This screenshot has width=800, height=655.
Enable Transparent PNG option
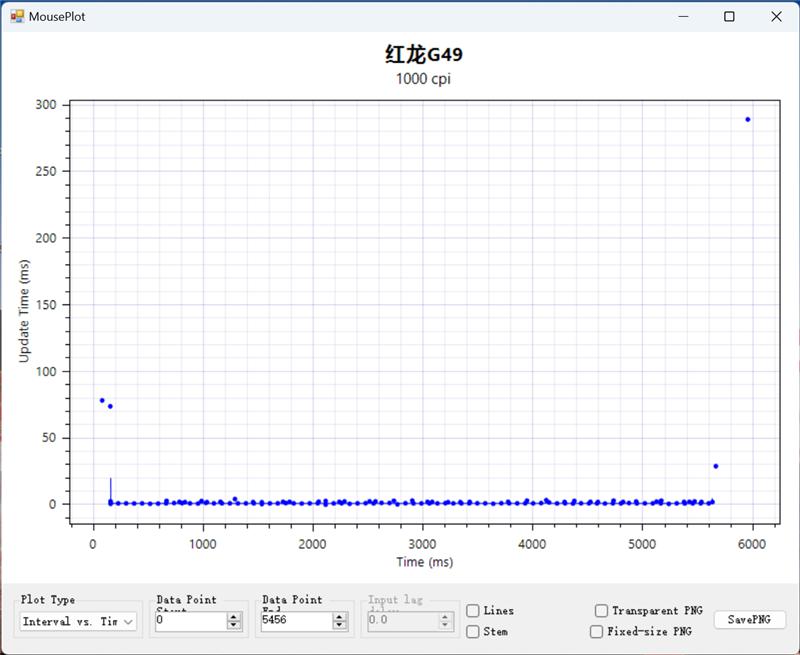[x=601, y=611]
